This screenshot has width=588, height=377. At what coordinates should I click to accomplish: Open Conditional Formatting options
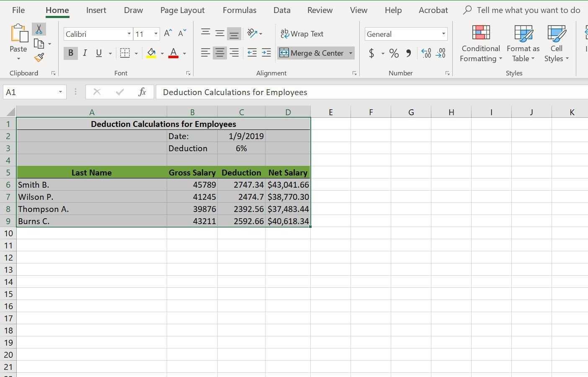pos(480,43)
